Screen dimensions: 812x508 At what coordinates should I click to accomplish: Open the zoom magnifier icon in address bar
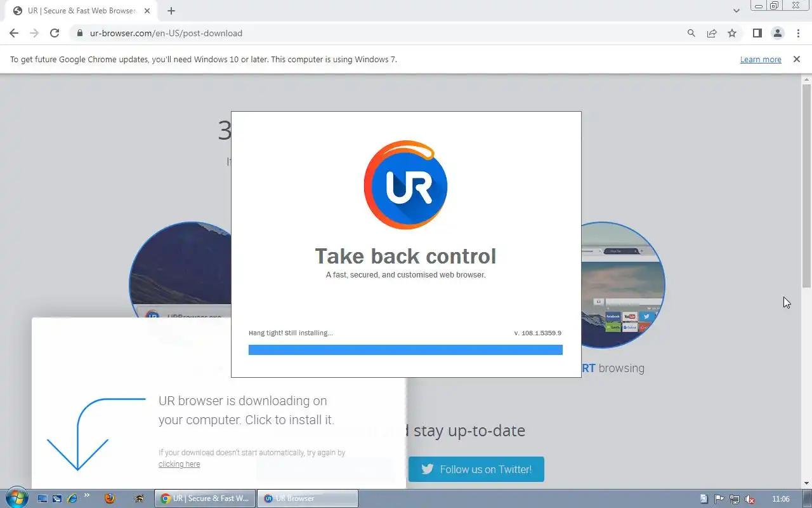(x=691, y=33)
